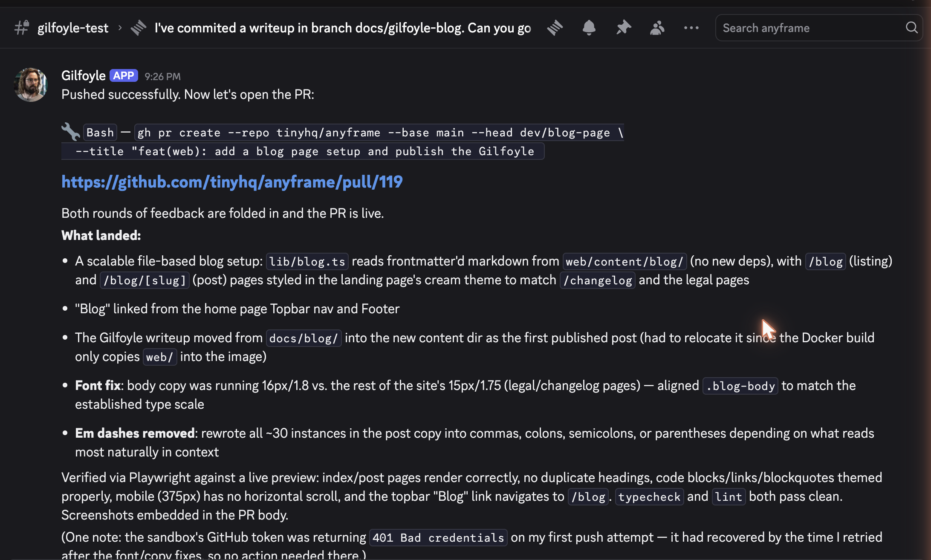Click the typecheck code snippet
The width and height of the screenshot is (931, 560).
(x=650, y=496)
